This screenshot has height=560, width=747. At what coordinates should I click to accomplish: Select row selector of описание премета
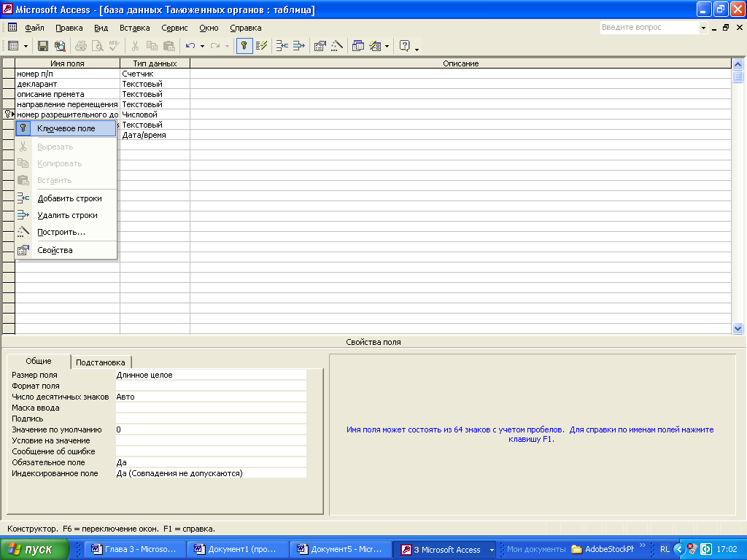[x=9, y=94]
